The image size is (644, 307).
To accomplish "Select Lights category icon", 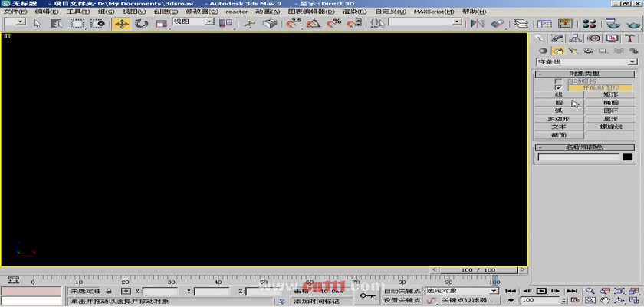I will [x=573, y=51].
